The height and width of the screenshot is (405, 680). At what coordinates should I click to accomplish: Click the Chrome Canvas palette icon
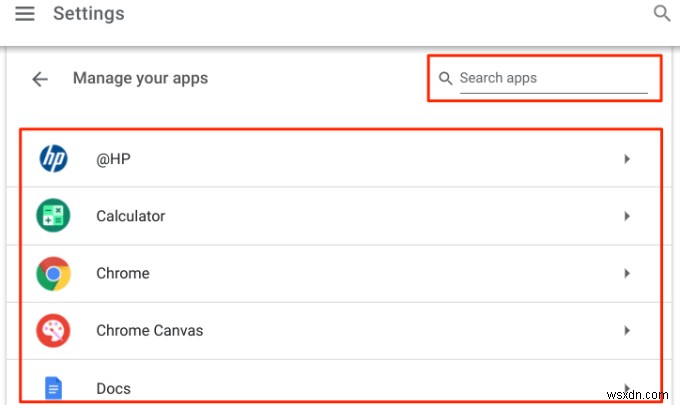coord(53,331)
